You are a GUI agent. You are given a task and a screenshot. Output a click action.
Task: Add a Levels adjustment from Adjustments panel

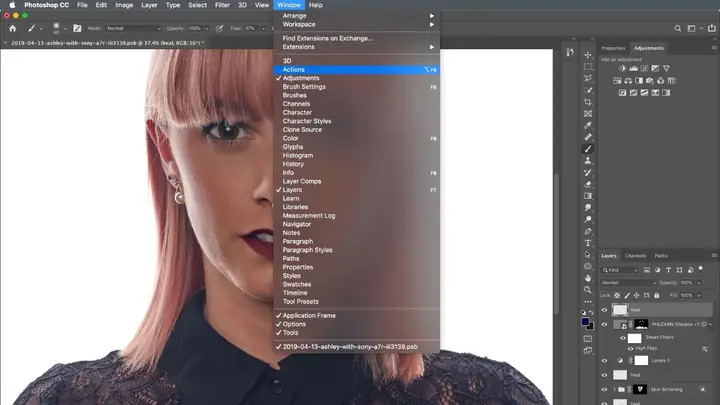tap(634, 68)
